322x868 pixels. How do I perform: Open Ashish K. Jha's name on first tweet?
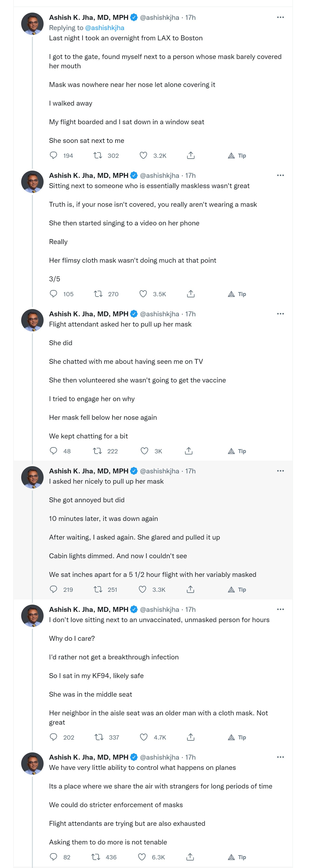(89, 17)
